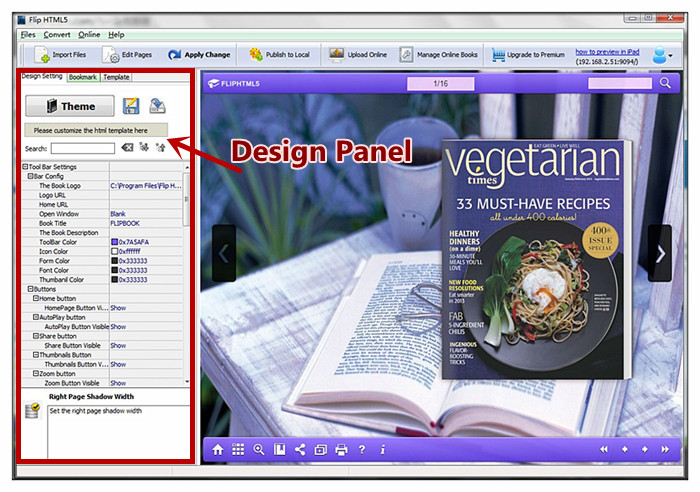Open the Convert menu
The width and height of the screenshot is (700, 492).
(x=57, y=34)
